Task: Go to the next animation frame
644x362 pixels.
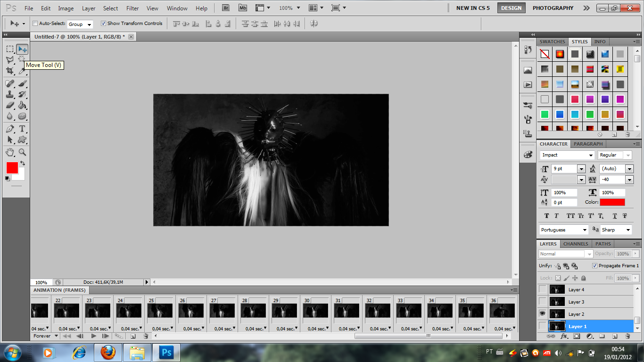Action: (x=106, y=336)
